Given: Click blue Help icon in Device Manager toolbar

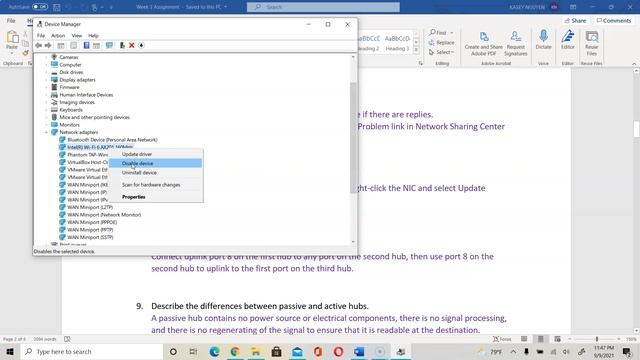Looking at the screenshot, I should tap(86, 45).
